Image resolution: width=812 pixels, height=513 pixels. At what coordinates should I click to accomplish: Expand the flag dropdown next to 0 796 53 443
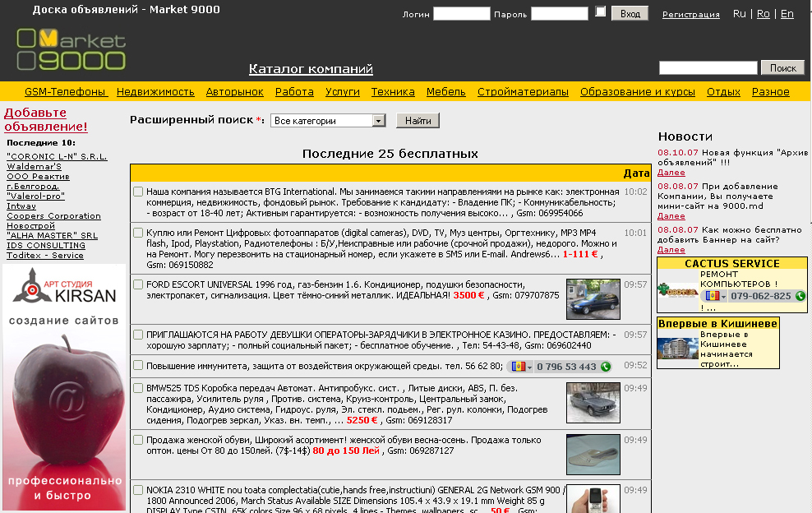click(529, 367)
